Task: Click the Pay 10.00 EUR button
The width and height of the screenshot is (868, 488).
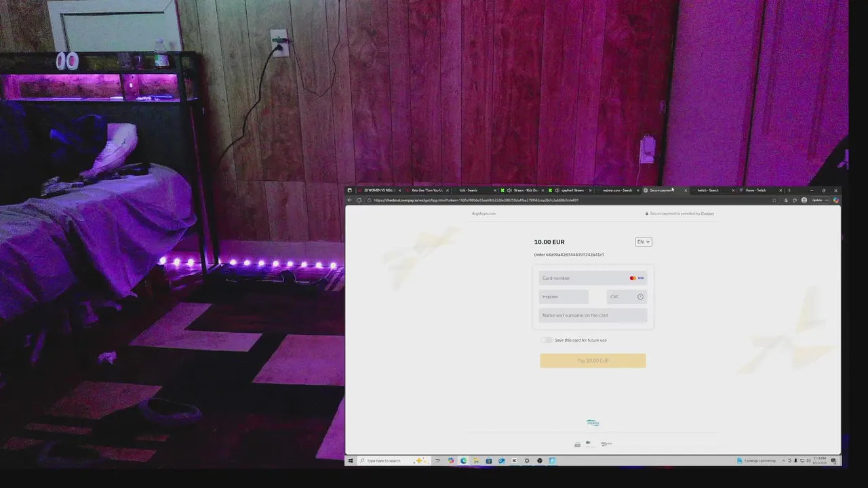Action: (593, 361)
